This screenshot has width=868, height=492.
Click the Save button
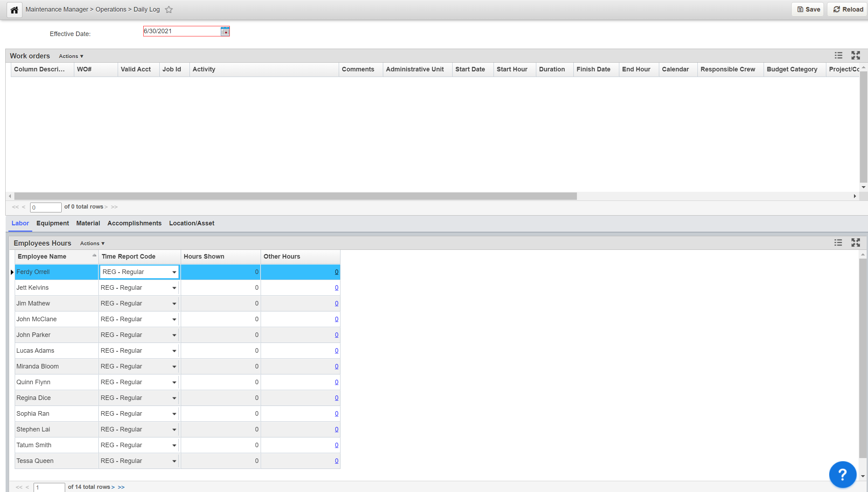click(808, 9)
